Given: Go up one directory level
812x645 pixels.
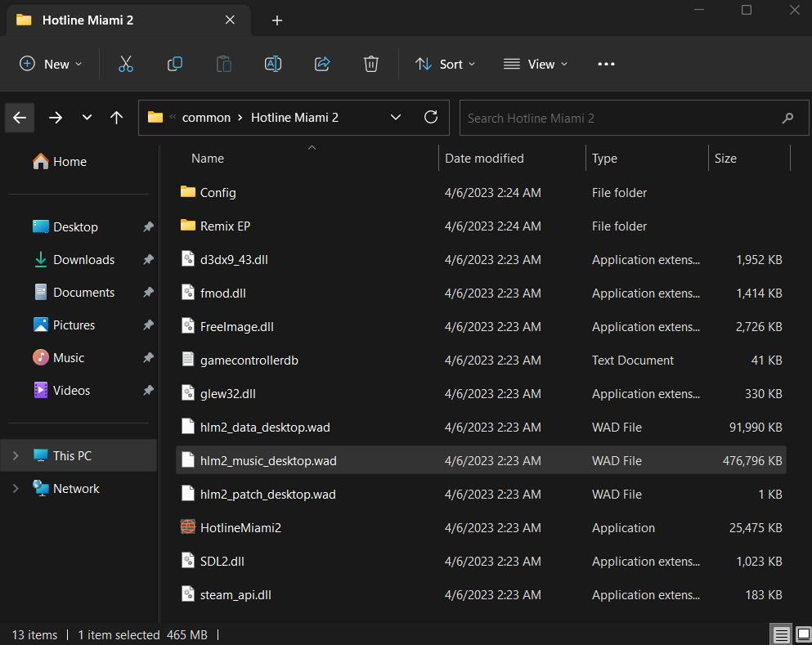Looking at the screenshot, I should (x=116, y=118).
